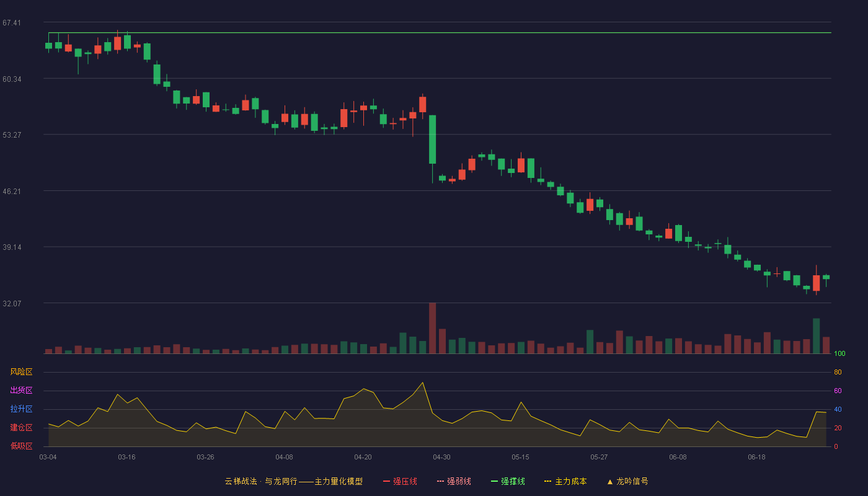Click the 04-08 date label

[x=284, y=457]
